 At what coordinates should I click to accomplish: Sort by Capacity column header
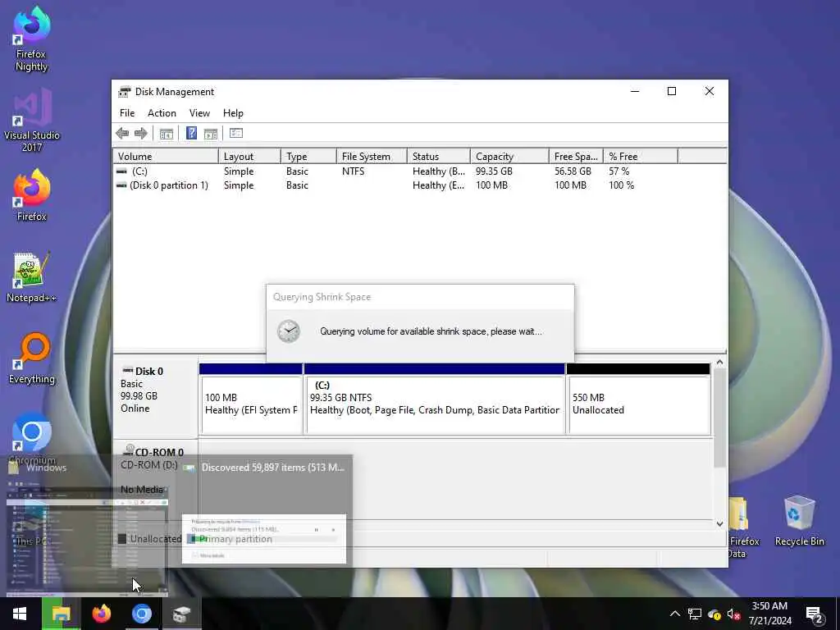point(509,157)
